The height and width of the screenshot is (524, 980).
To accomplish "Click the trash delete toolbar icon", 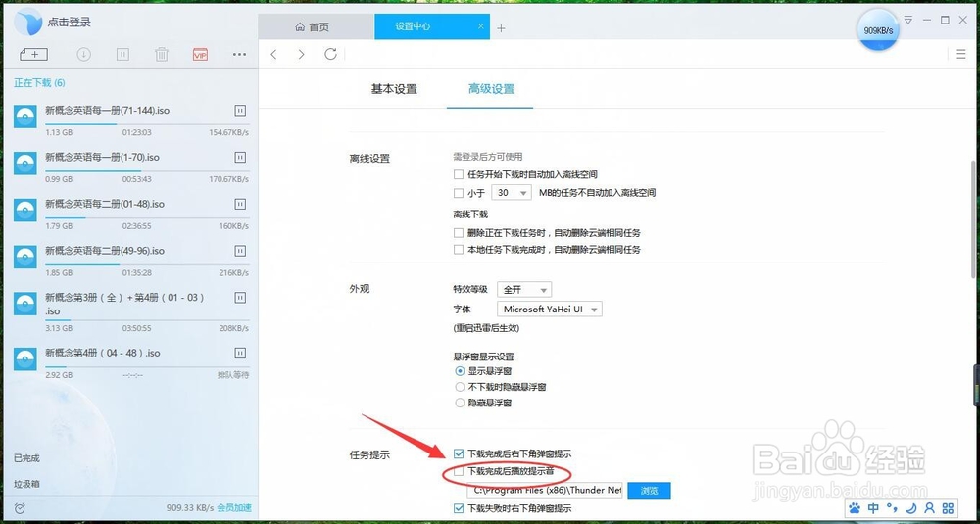I will 162,54.
